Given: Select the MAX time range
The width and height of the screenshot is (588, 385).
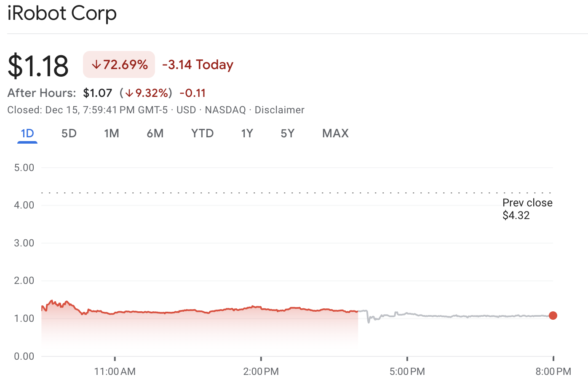Looking at the screenshot, I should (x=335, y=133).
